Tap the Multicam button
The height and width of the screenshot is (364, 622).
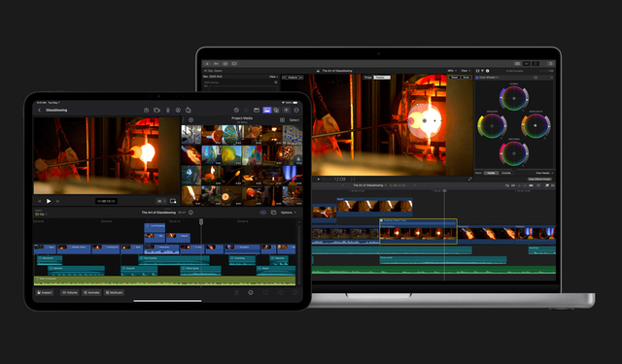click(115, 292)
